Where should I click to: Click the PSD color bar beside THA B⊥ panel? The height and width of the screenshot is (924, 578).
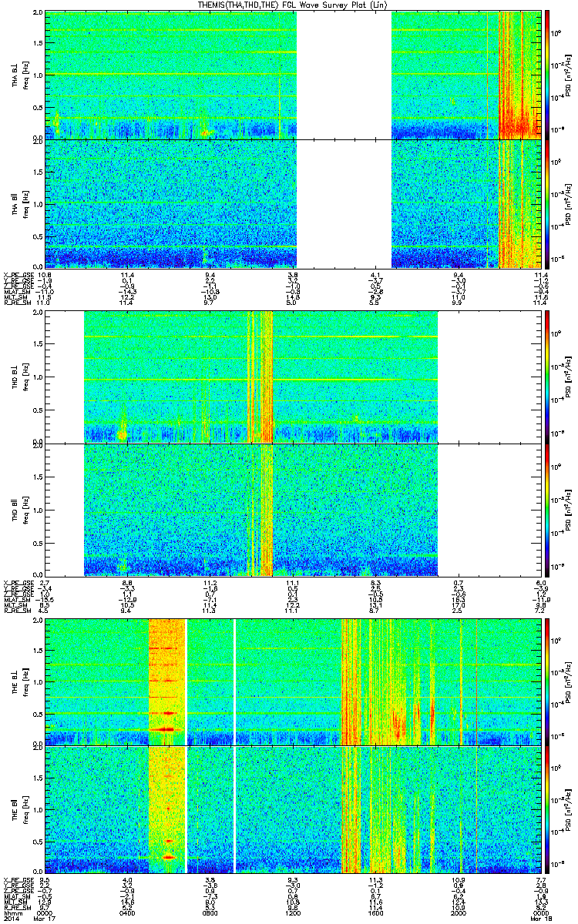(547, 75)
